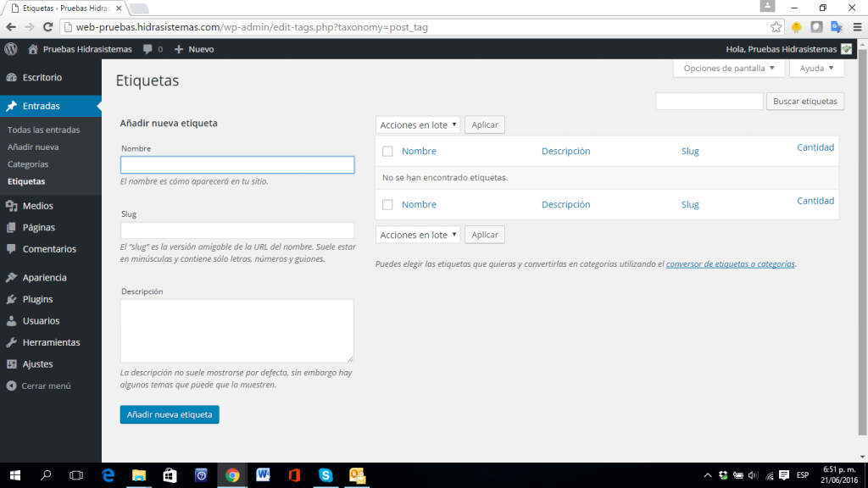
Task: Launch Skype from the taskbar
Action: [x=325, y=475]
